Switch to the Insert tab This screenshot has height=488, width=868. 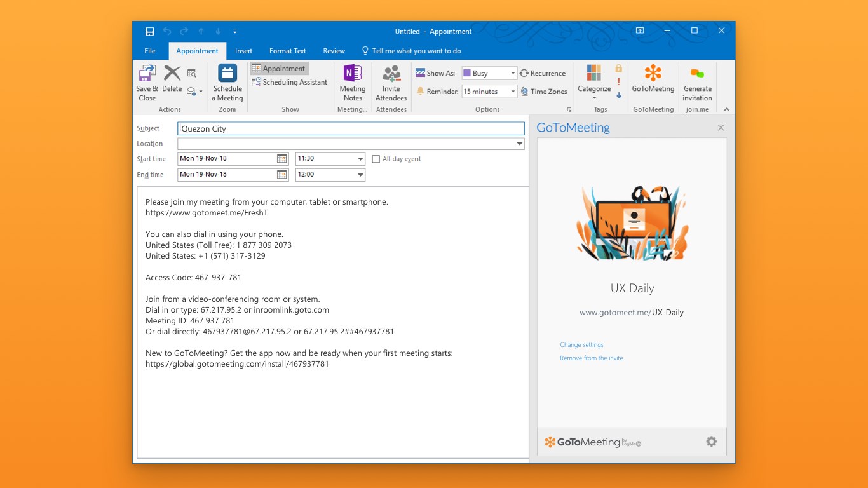[244, 51]
